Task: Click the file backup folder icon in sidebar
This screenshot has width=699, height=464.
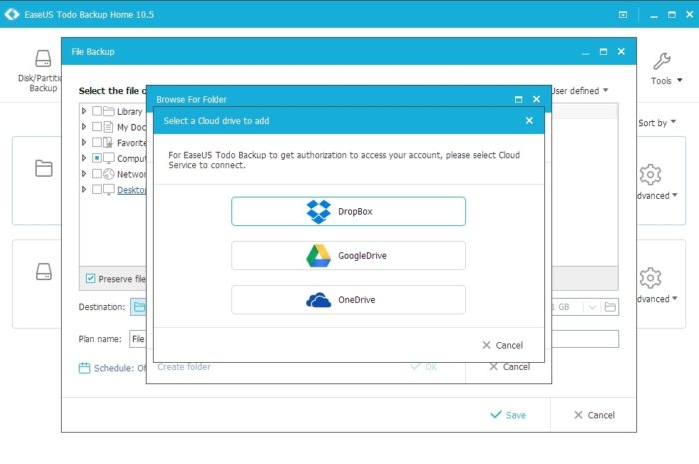Action: [x=44, y=168]
